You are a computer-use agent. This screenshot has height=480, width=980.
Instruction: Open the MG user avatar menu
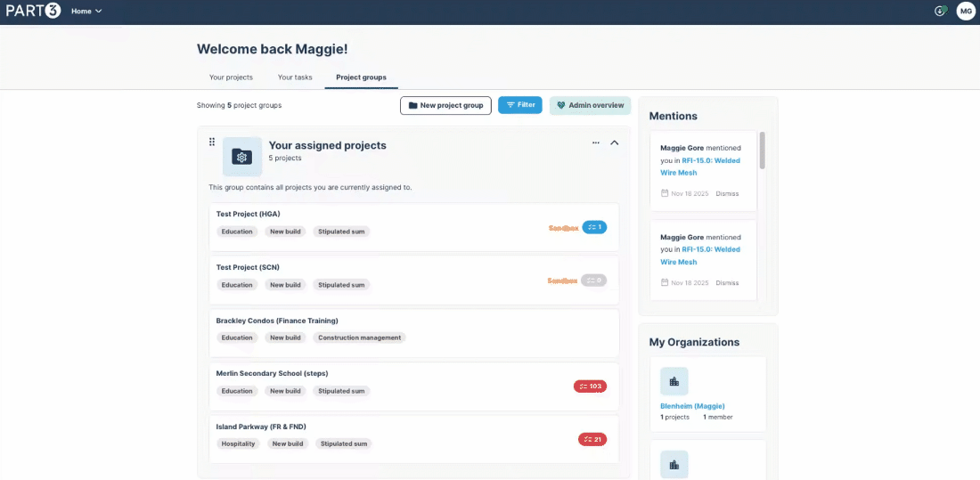[966, 12]
